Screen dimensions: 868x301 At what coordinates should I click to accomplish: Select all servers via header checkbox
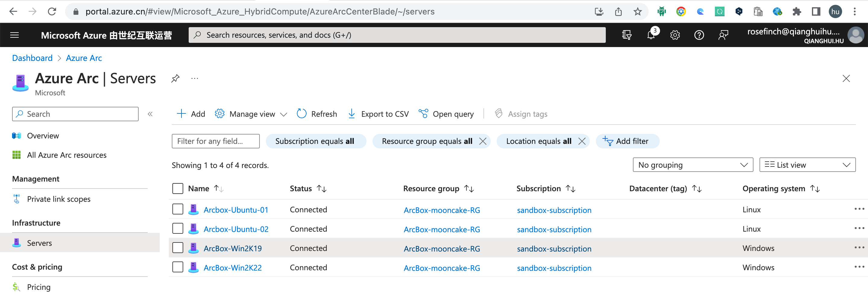point(178,189)
